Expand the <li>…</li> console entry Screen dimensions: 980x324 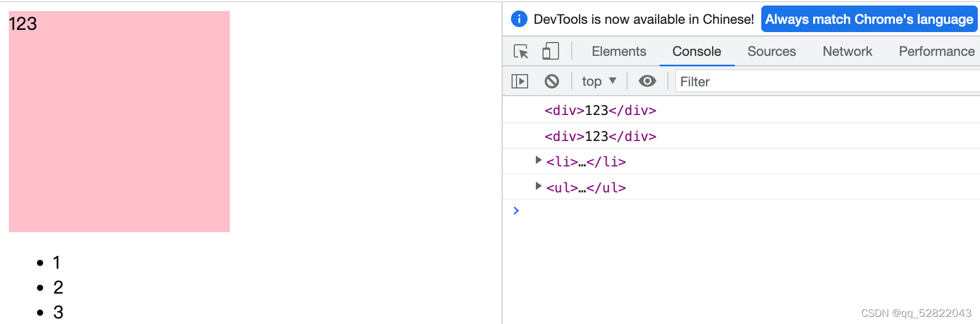tap(539, 160)
